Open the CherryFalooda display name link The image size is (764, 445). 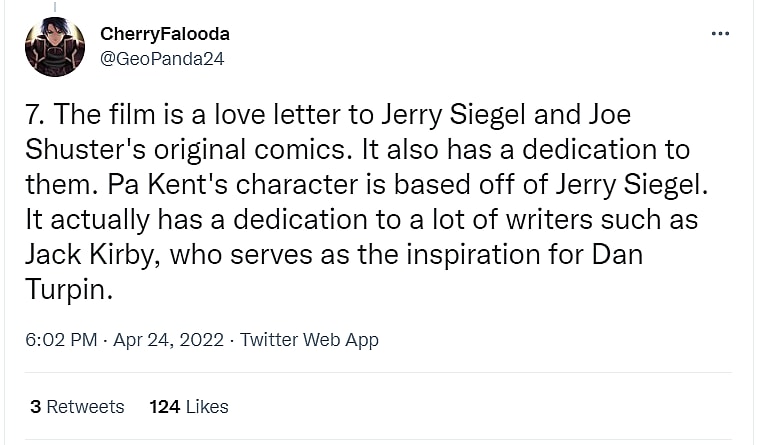[x=165, y=35]
